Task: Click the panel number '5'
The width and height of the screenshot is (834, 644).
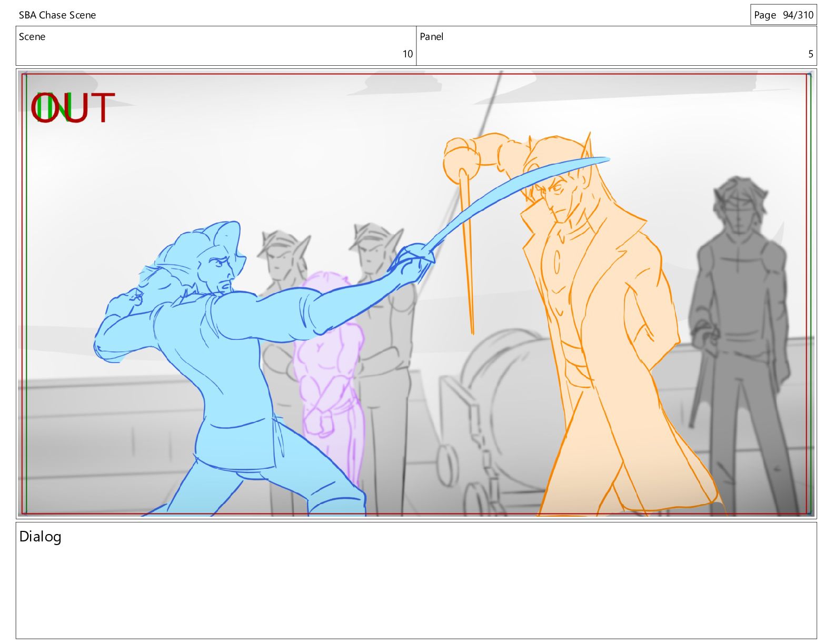Action: click(810, 54)
